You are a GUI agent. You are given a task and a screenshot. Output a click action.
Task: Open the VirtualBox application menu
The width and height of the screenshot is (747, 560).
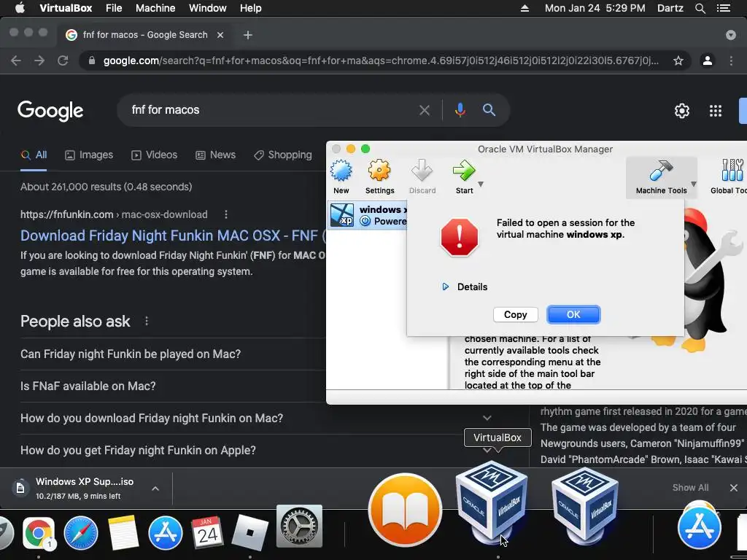66,8
